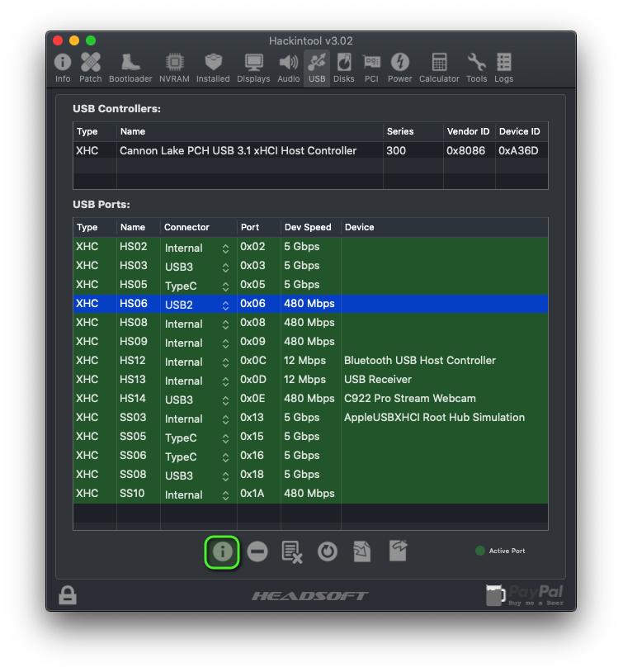Viewport: 623px width, 672px height.
Task: Click the padlock icon at bottom left
Action: pos(68,594)
